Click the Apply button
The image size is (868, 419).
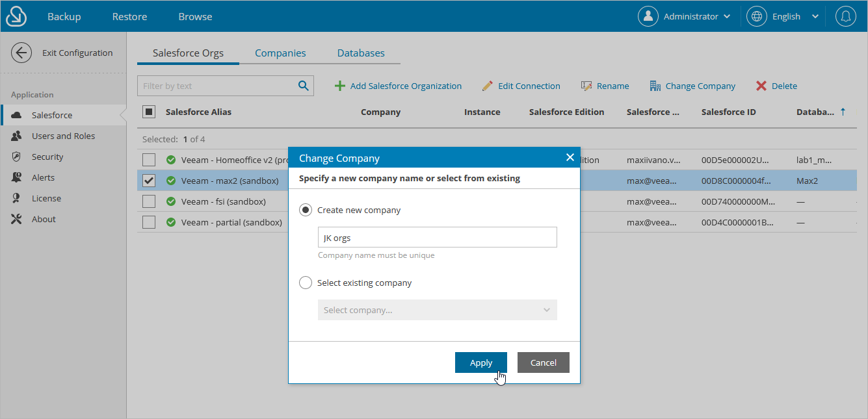(x=481, y=362)
